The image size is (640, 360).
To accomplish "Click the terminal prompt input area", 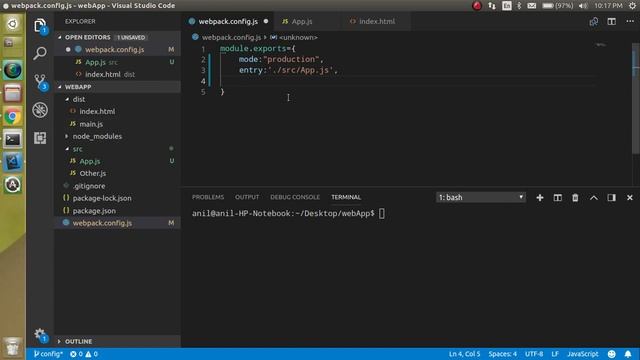I will 382,213.
